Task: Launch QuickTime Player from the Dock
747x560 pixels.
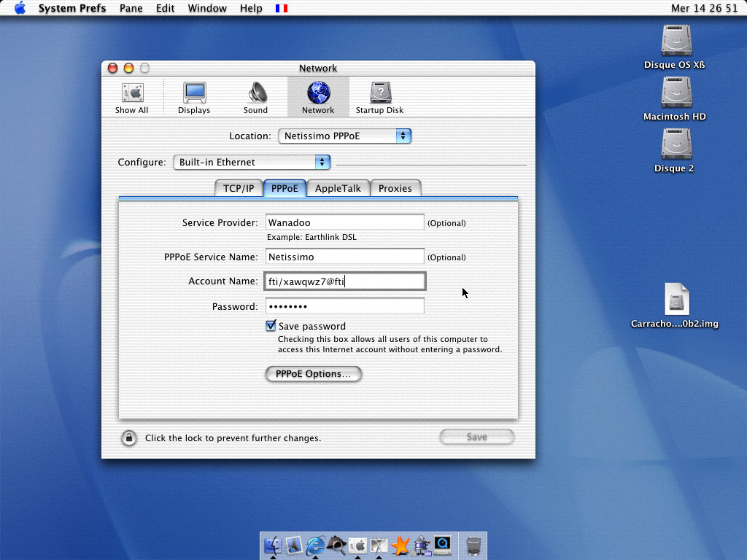Action: click(x=442, y=545)
